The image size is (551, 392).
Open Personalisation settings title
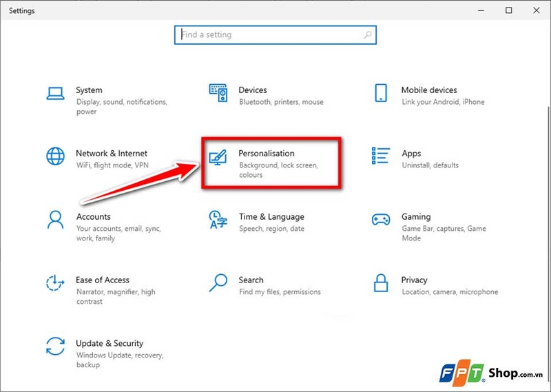(267, 153)
